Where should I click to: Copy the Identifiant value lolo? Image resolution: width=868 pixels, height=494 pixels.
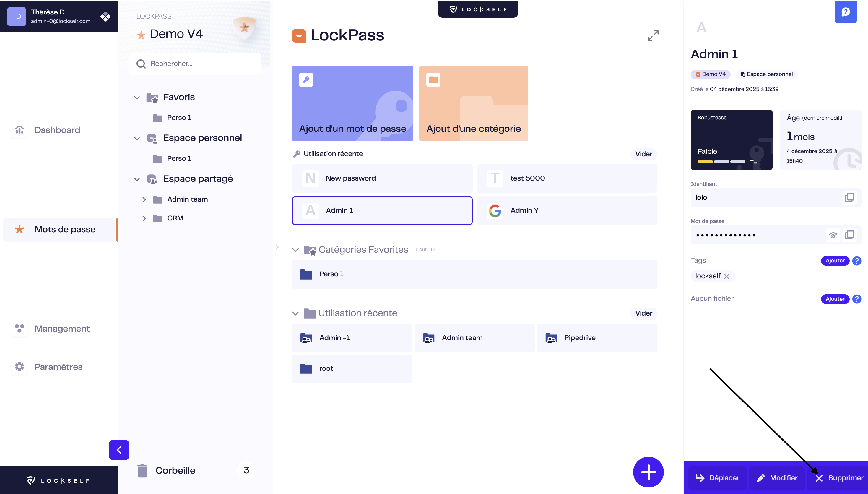(x=849, y=197)
